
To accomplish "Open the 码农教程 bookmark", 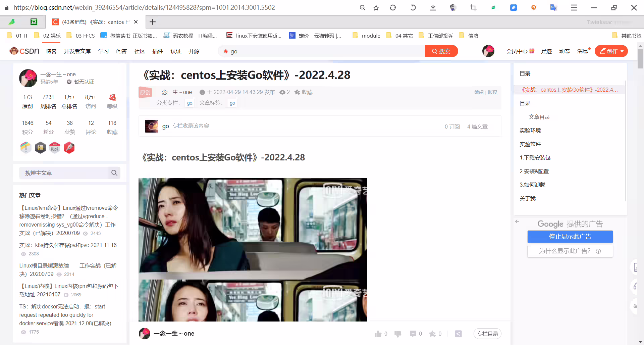I will click(x=190, y=36).
